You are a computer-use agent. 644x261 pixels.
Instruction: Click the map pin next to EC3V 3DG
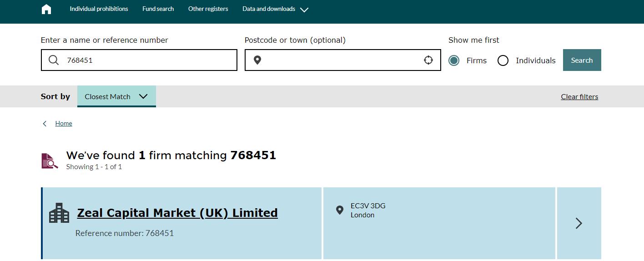tap(340, 210)
